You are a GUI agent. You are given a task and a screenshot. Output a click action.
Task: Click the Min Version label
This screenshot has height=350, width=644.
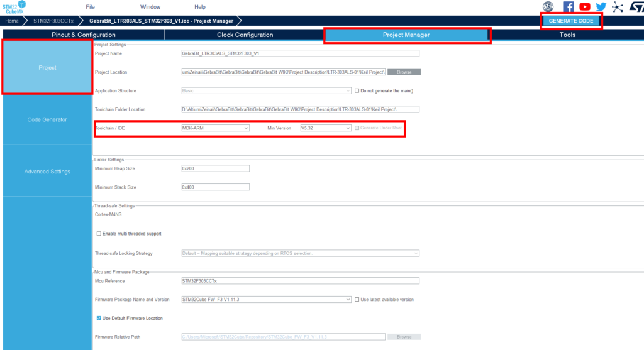pos(279,128)
